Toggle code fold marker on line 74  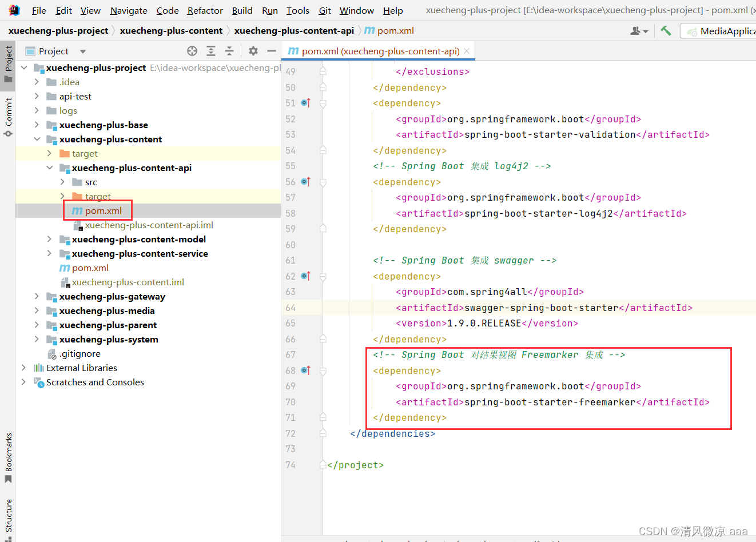tap(323, 465)
